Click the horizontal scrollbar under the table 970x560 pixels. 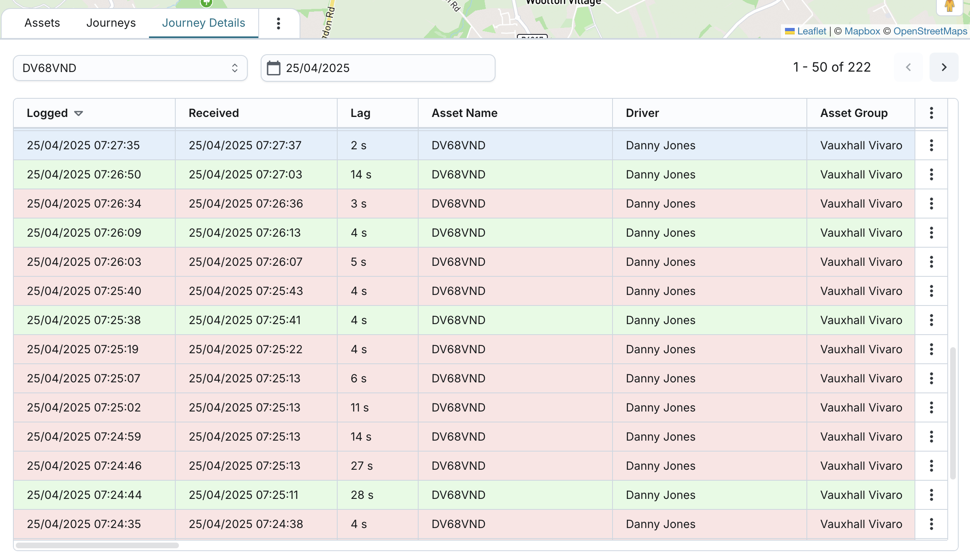click(97, 545)
